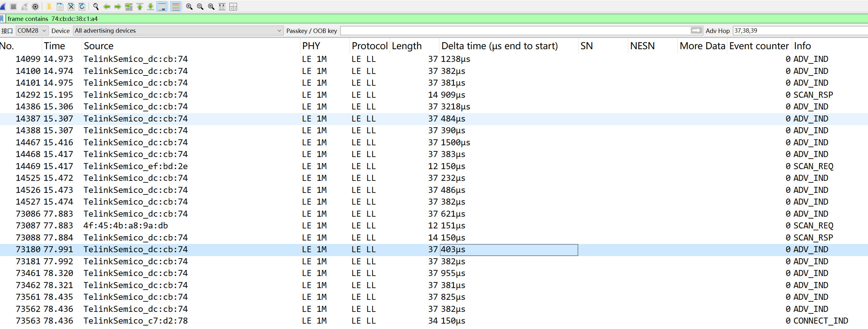Viewport: 868px width, 329px height.
Task: Expand the All advertising devices dropdown
Action: (178, 30)
